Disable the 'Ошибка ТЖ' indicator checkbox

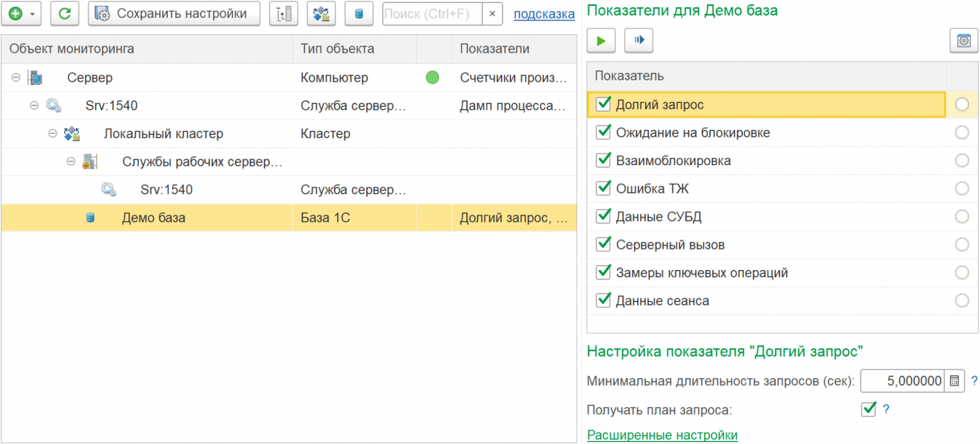(604, 188)
